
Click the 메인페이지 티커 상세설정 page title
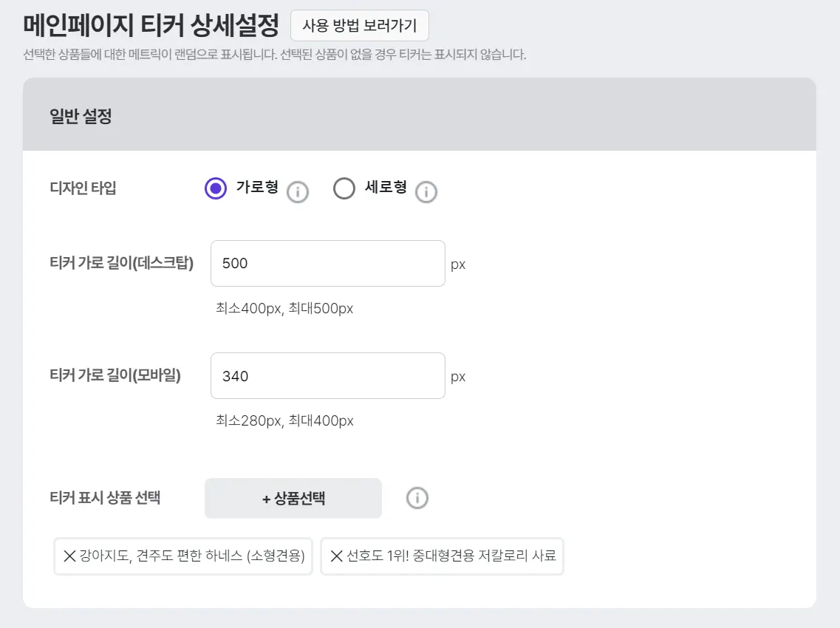151,26
